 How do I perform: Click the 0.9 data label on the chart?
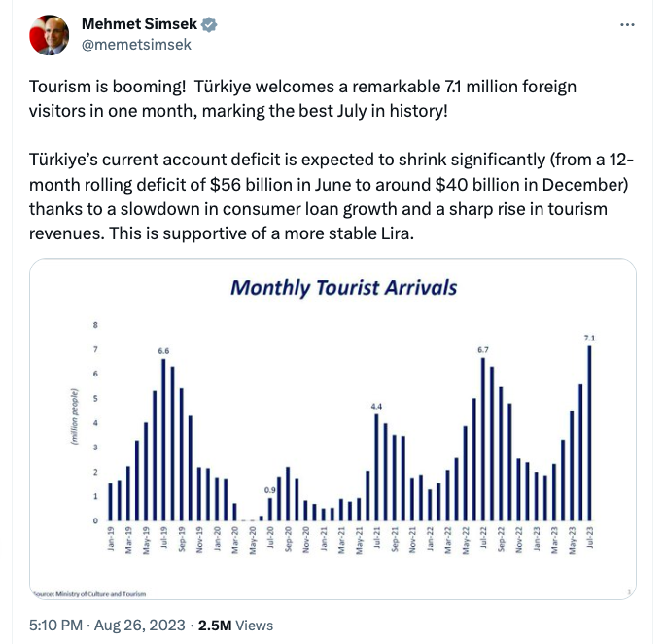pyautogui.click(x=270, y=489)
